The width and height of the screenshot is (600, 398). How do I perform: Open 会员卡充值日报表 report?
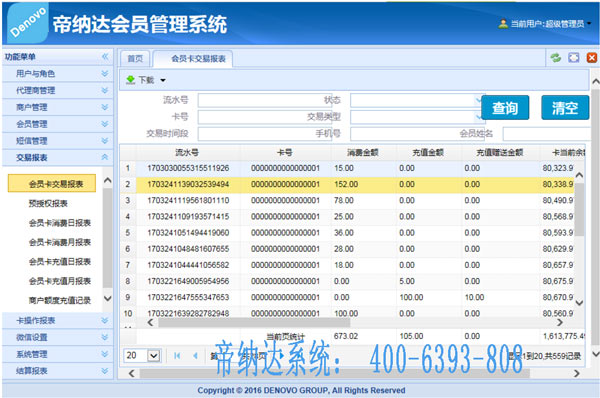pos(60,262)
